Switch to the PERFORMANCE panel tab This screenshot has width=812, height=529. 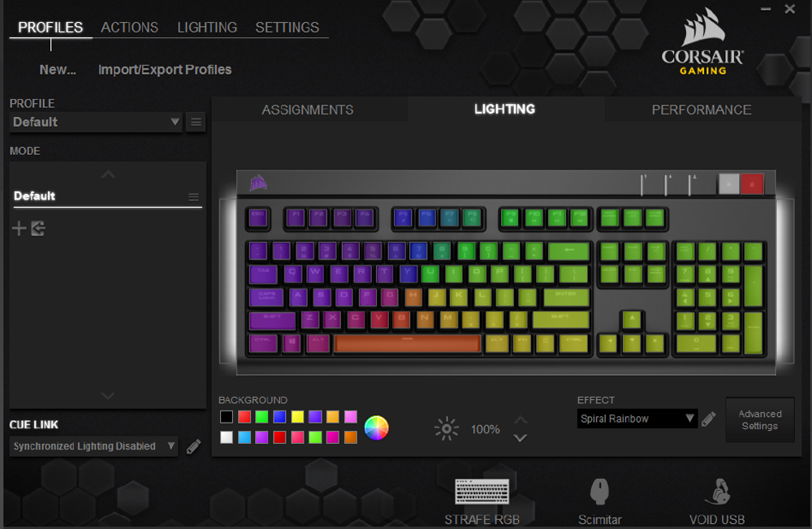(702, 110)
